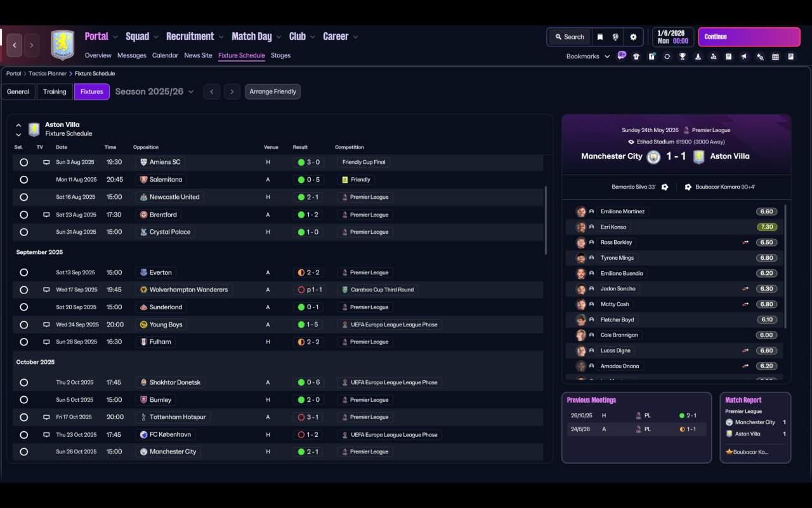Click the fixture list vertical scrollbar

(x=546, y=220)
